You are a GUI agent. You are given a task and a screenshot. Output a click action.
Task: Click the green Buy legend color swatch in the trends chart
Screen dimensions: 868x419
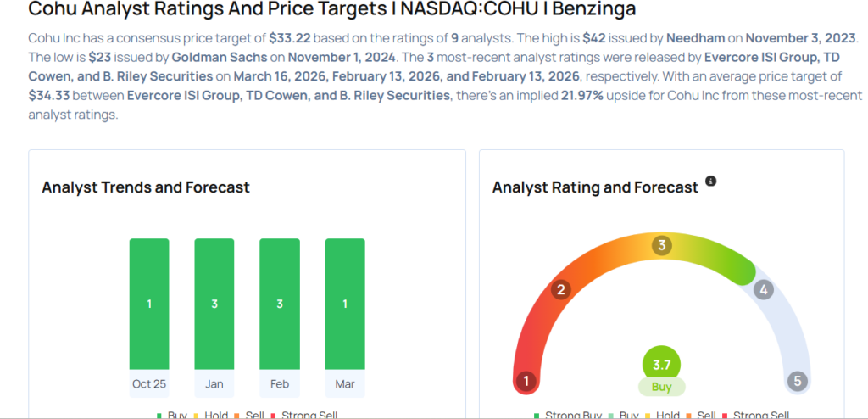[158, 415]
